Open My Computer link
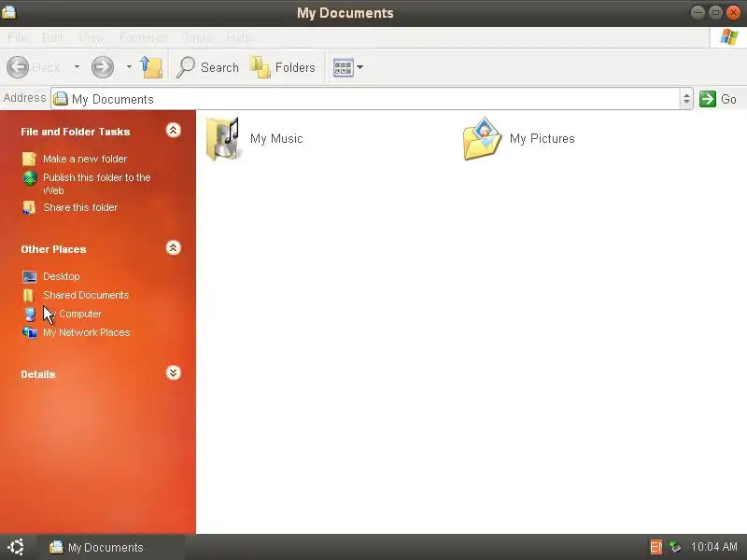The image size is (747, 560). (x=73, y=314)
